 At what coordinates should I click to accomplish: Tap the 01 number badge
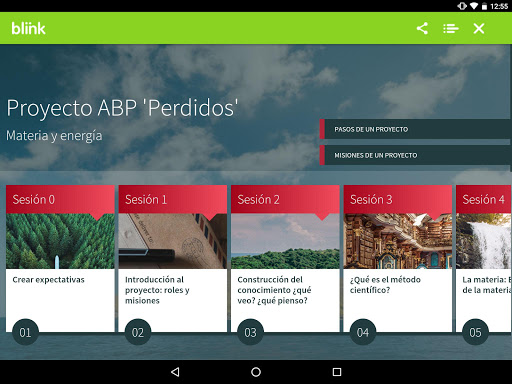(x=25, y=332)
